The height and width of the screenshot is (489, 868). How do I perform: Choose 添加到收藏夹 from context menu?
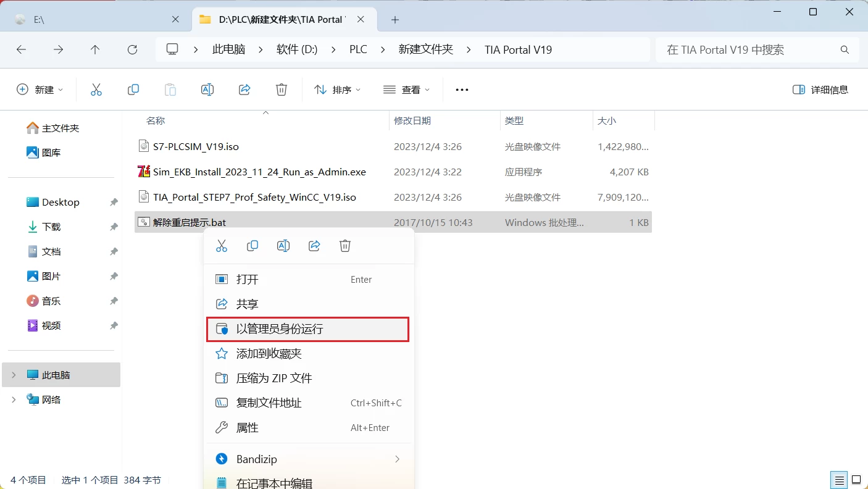[309, 353]
